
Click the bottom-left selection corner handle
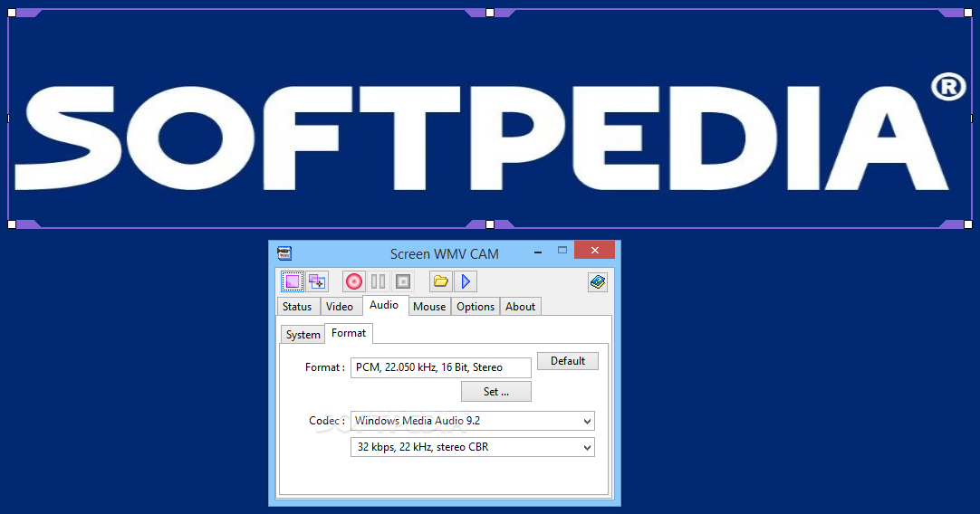pos(12,224)
